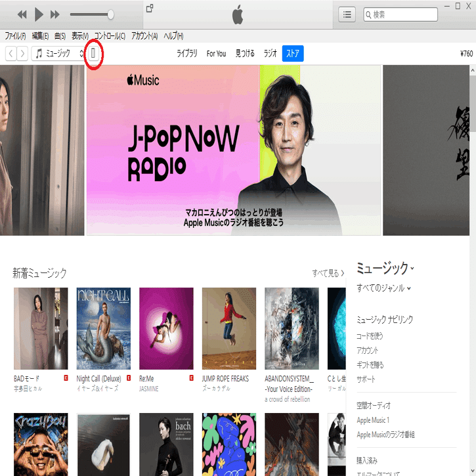Click the すべて見る link

pos(328,273)
